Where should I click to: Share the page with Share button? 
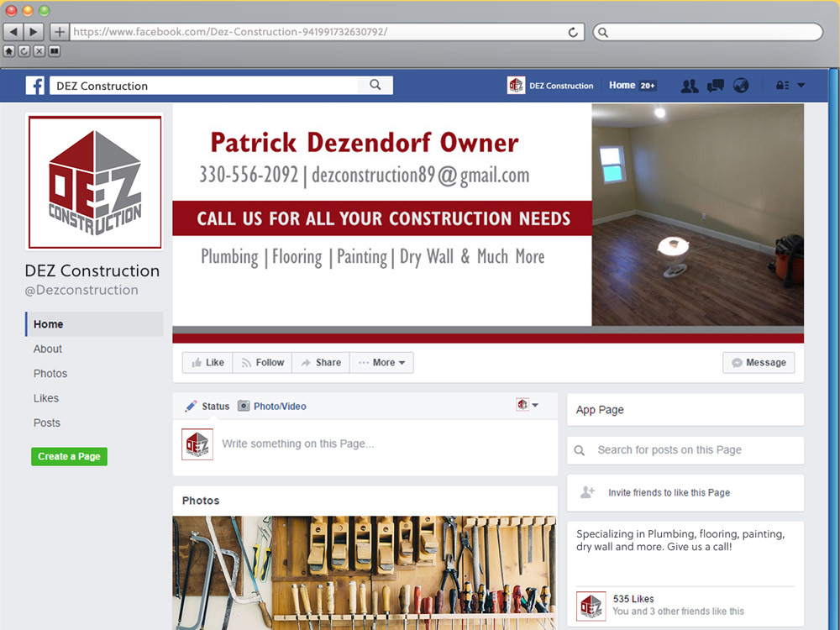[x=321, y=363]
